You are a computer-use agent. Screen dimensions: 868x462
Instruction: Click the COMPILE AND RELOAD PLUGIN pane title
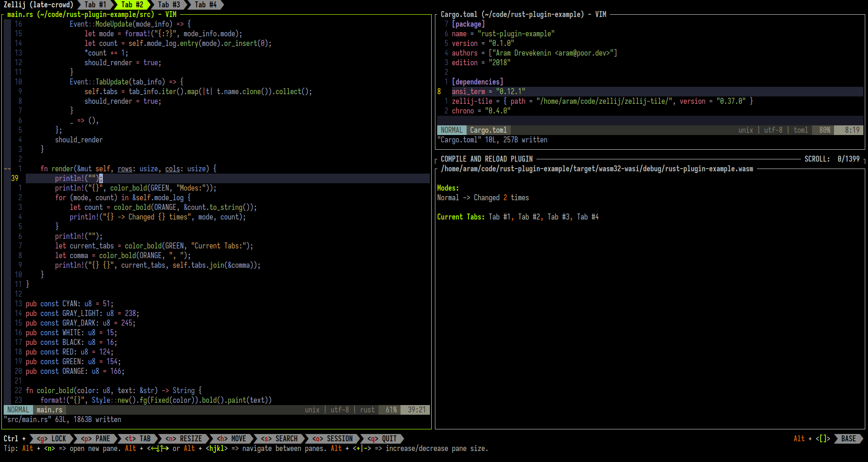click(487, 159)
